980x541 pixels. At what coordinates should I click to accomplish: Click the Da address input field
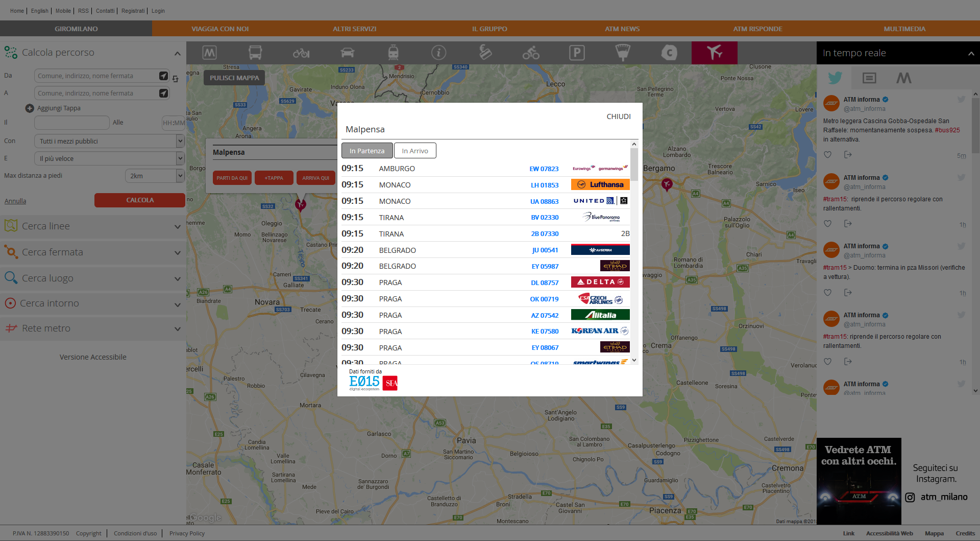click(x=95, y=76)
